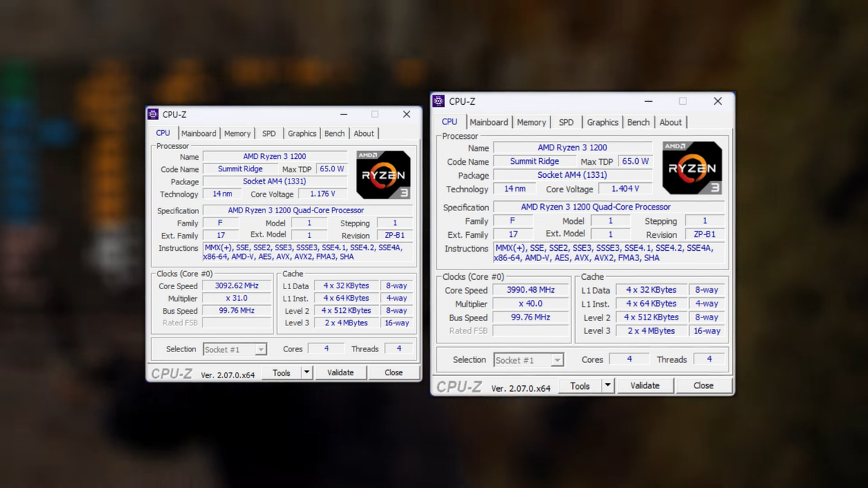Click Close button at bottom of left window
The image size is (868, 488).
pyautogui.click(x=393, y=373)
